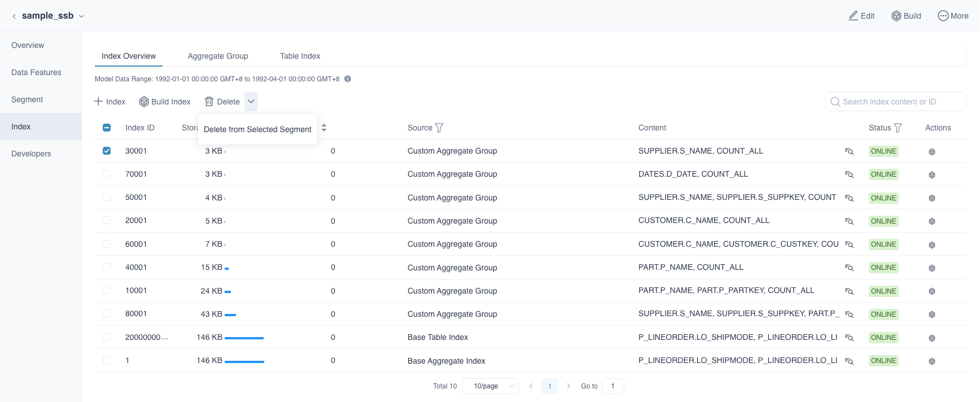The height and width of the screenshot is (402, 980).
Task: Select the checkbox for index 50001
Action: click(107, 197)
